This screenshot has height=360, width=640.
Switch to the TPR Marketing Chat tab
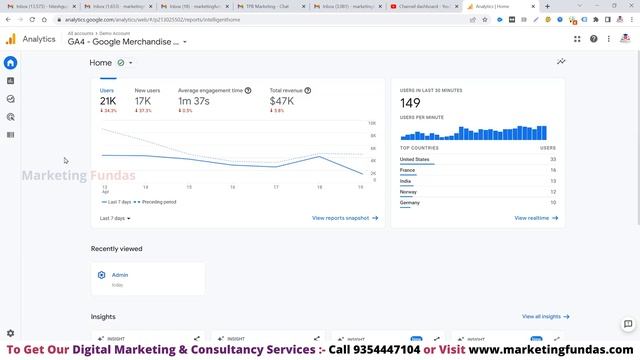pyautogui.click(x=271, y=7)
